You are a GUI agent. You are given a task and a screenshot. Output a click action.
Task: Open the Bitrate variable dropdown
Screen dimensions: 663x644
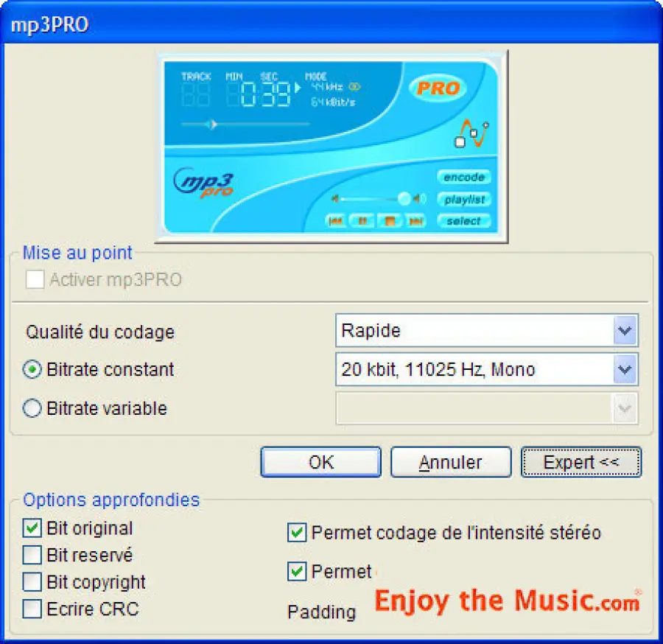tap(624, 408)
